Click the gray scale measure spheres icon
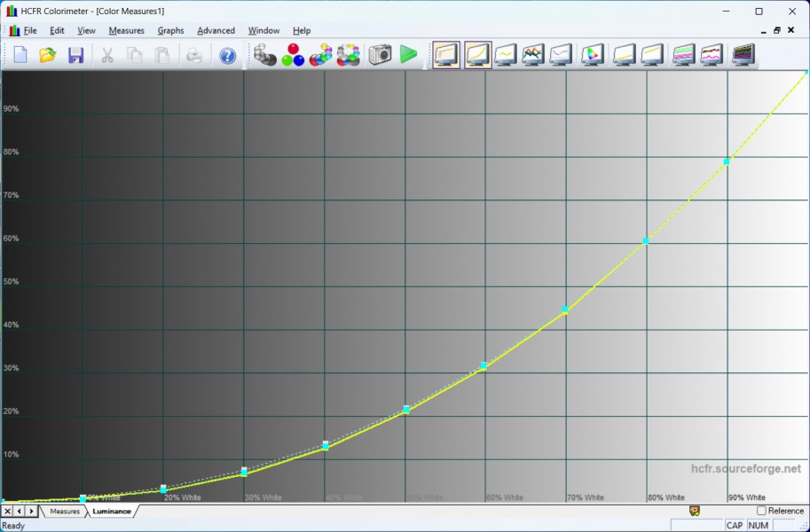Image resolution: width=810 pixels, height=532 pixels. 264,55
